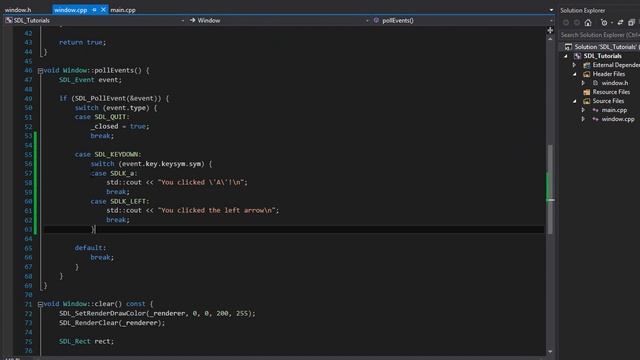640x360 pixels.
Task: Click 'default:' on line 65
Action: [90, 248]
